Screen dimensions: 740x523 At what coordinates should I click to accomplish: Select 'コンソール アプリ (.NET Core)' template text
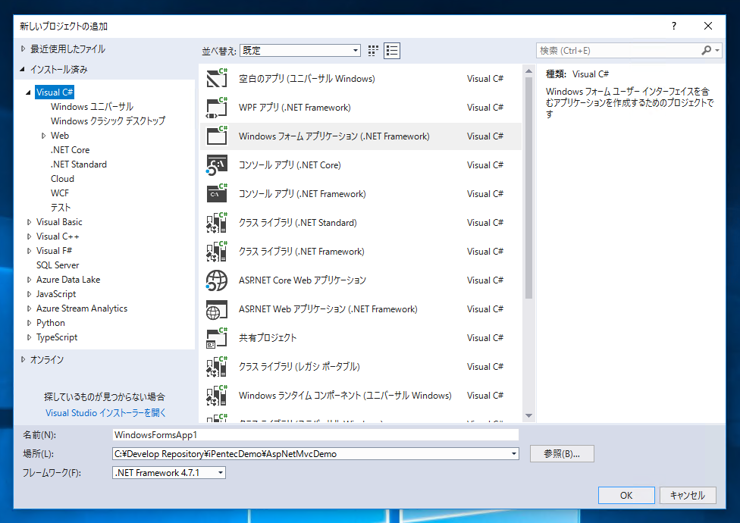click(x=290, y=165)
